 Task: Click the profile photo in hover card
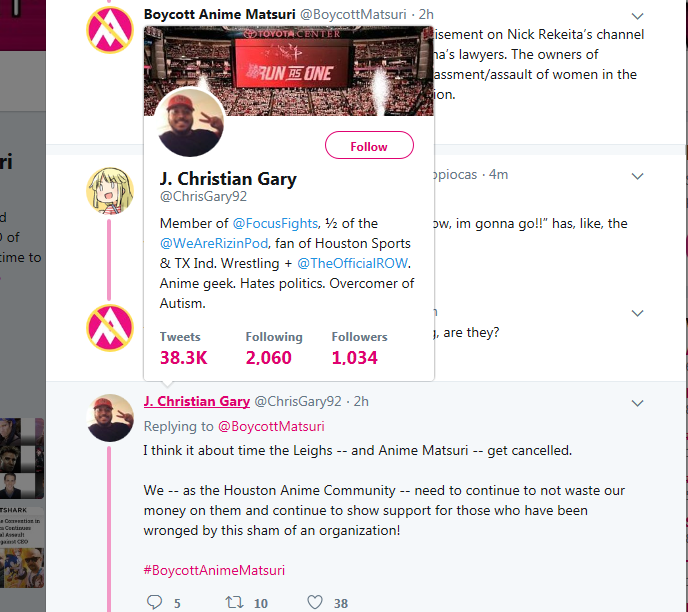click(x=190, y=122)
